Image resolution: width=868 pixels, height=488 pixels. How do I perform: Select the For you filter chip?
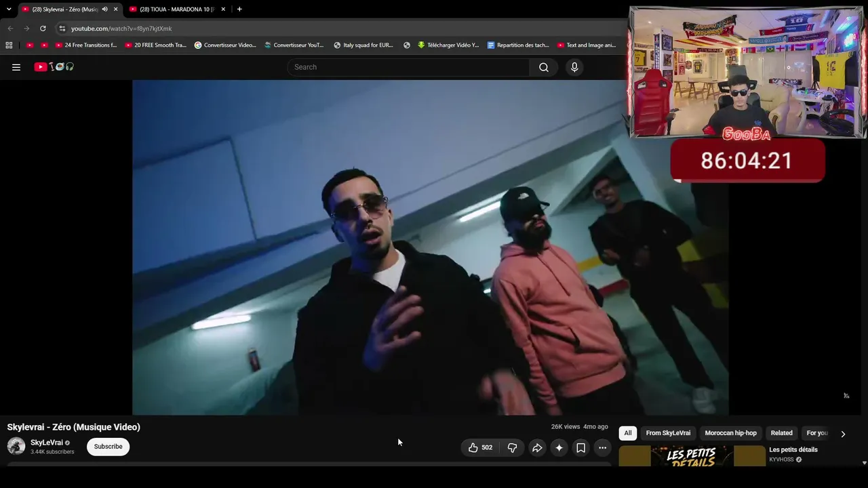tap(816, 433)
